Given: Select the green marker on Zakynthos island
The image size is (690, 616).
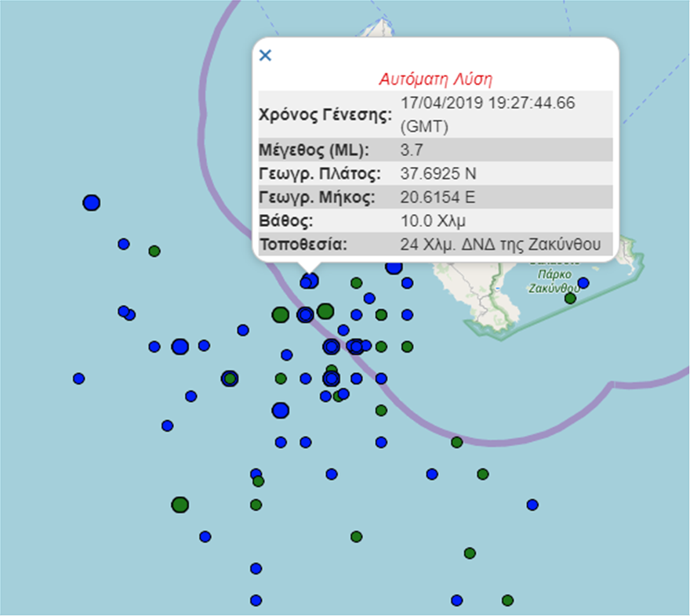Looking at the screenshot, I should (x=570, y=298).
